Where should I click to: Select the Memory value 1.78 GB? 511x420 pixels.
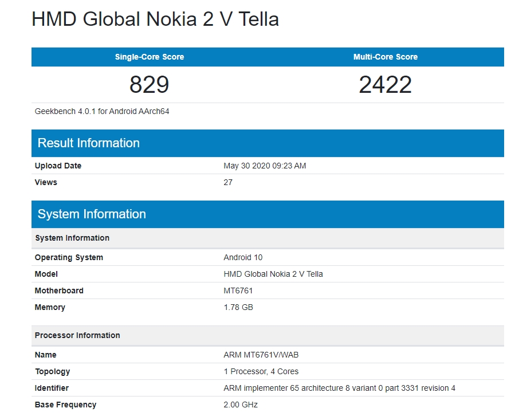[238, 307]
